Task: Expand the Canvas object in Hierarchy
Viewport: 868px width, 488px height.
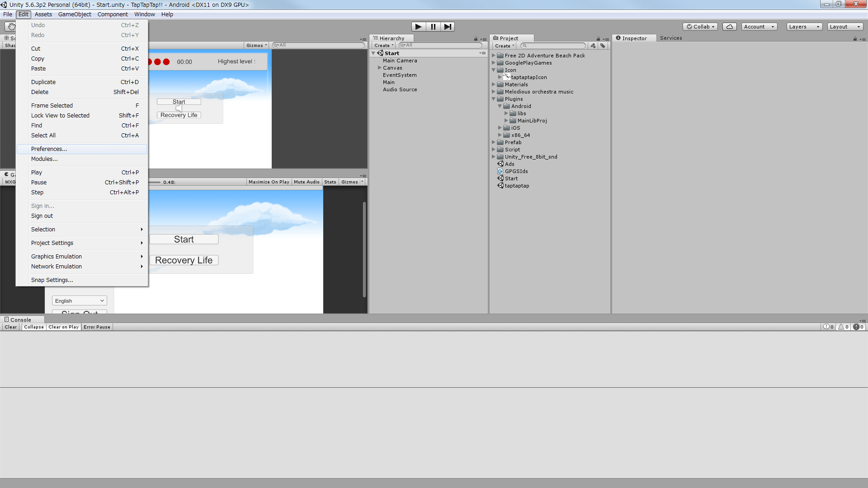Action: pos(380,68)
